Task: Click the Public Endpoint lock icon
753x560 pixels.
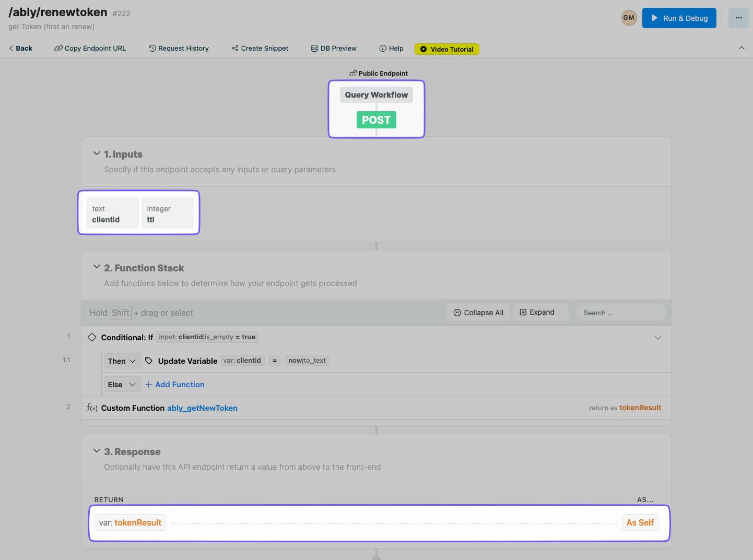Action: (x=353, y=73)
